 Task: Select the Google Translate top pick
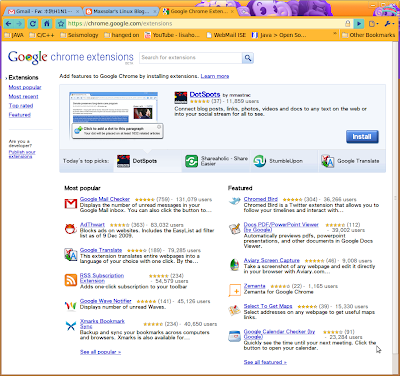click(352, 161)
